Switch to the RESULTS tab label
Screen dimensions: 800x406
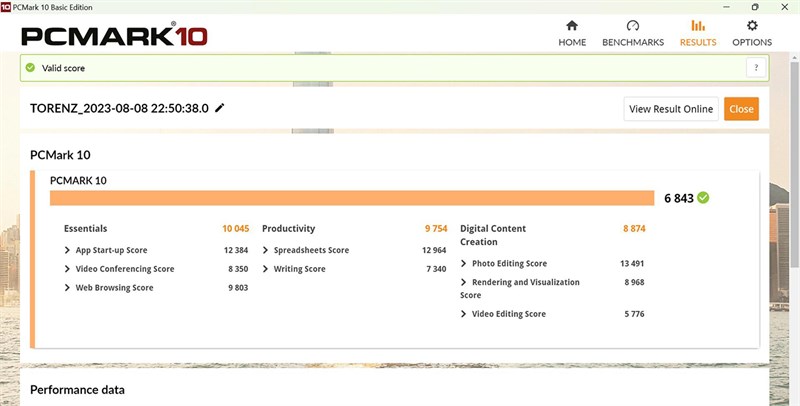click(x=698, y=42)
